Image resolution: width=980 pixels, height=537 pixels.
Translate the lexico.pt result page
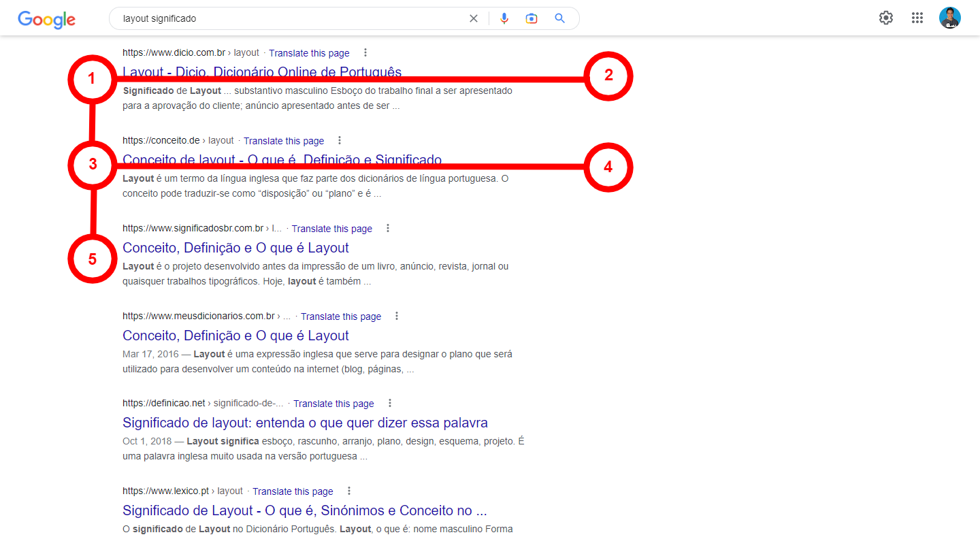293,491
